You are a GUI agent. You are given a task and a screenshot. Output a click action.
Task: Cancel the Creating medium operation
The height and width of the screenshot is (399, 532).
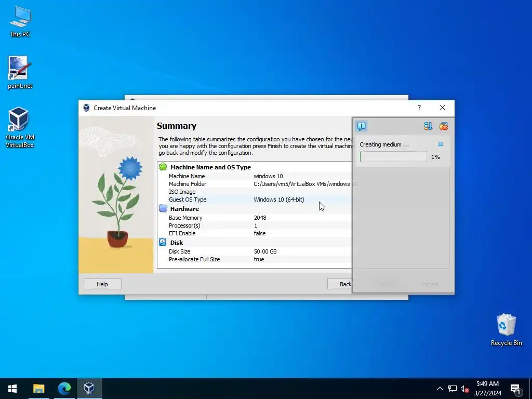(x=441, y=144)
